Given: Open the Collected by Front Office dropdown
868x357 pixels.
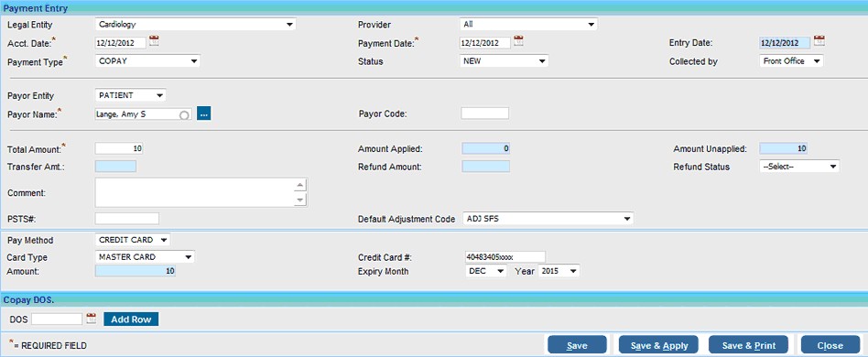Looking at the screenshot, I should pyautogui.click(x=791, y=61).
